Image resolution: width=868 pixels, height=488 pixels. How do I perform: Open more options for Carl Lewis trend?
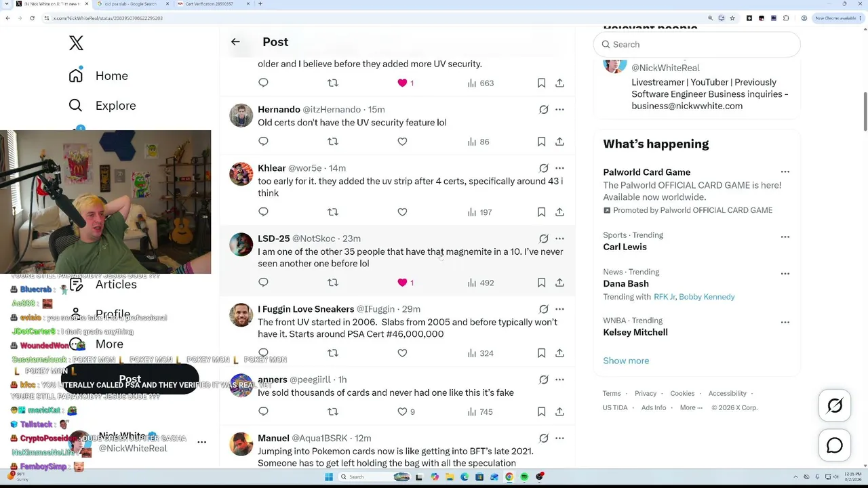(x=785, y=237)
